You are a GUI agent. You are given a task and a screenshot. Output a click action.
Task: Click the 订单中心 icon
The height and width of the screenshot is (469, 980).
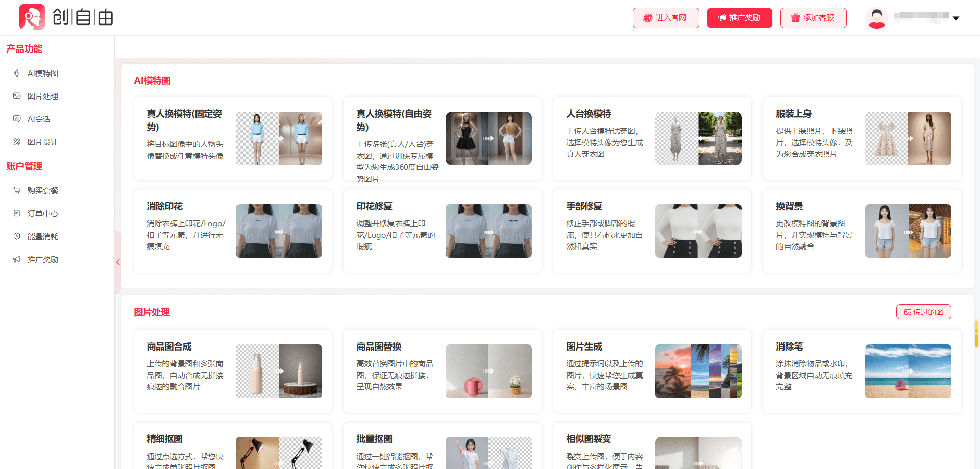pyautogui.click(x=17, y=213)
